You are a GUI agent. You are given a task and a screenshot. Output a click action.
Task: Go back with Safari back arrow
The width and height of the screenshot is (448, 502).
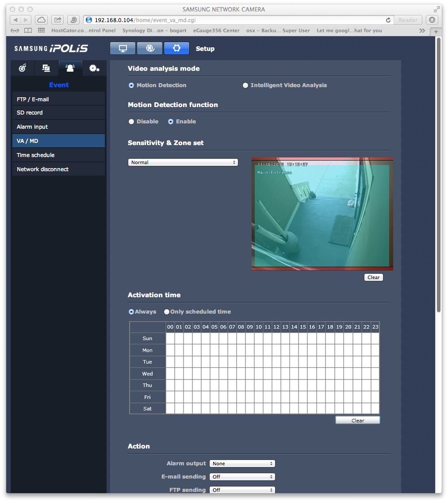coord(15,20)
